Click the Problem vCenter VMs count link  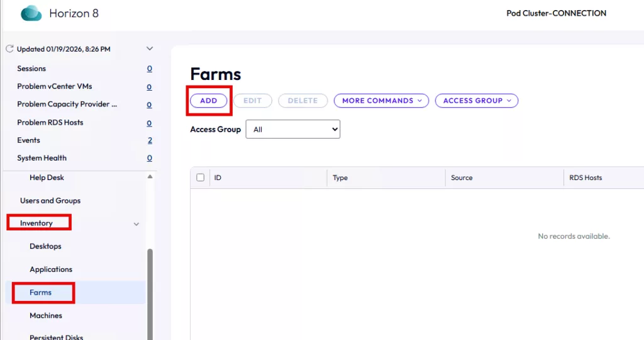coord(149,87)
